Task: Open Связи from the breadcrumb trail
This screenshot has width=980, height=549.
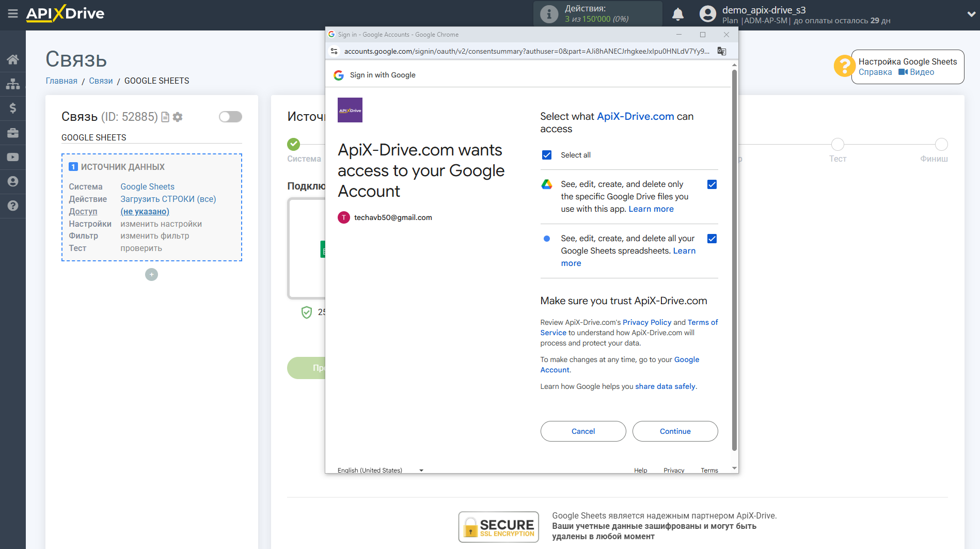Action: (x=101, y=81)
